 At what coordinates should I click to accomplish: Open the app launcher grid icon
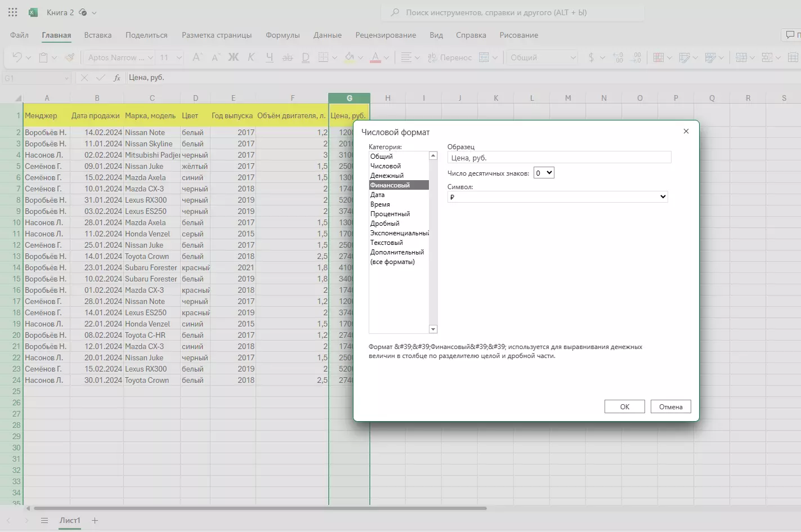pos(12,12)
